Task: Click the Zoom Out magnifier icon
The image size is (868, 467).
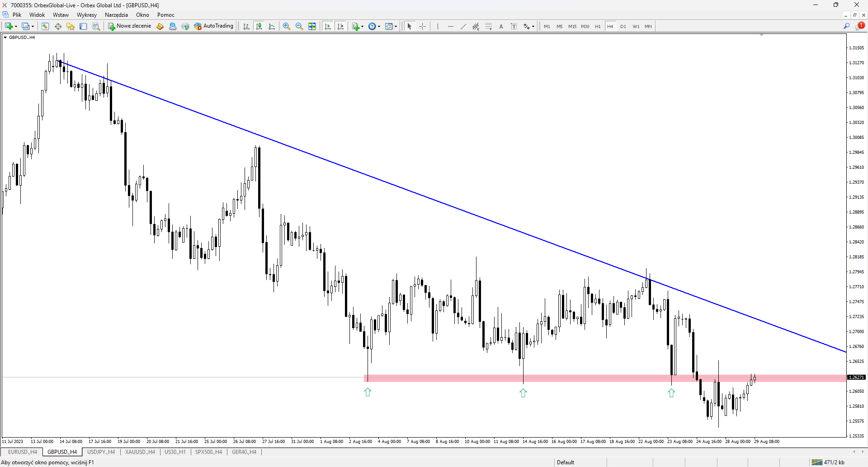Action: 299,26
